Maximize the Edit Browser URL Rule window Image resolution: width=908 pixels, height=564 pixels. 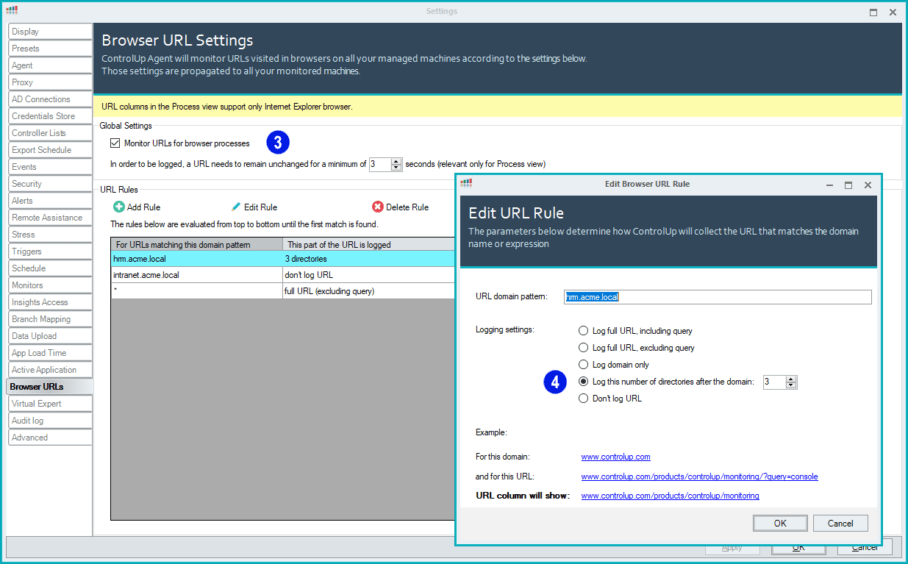coord(848,185)
